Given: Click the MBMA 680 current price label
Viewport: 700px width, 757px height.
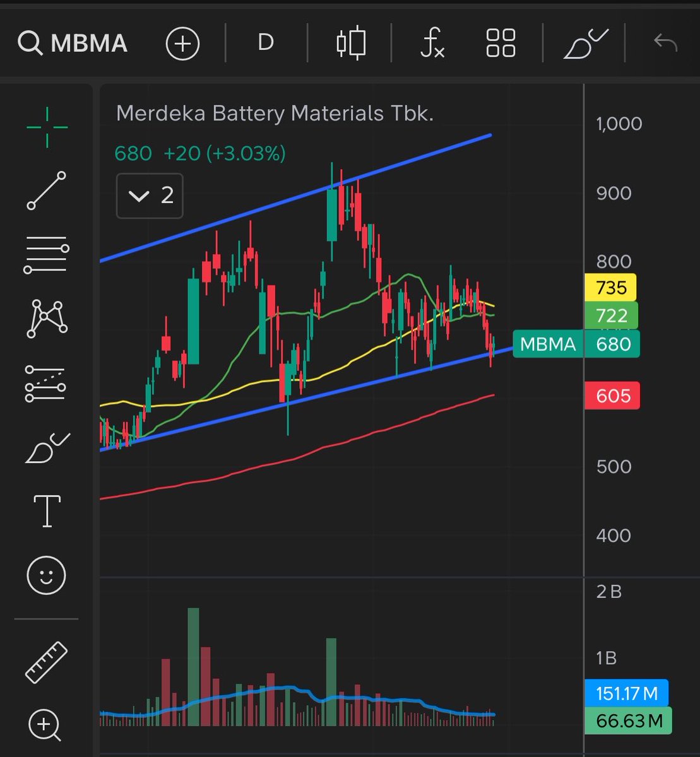Looking at the screenshot, I should (x=576, y=344).
